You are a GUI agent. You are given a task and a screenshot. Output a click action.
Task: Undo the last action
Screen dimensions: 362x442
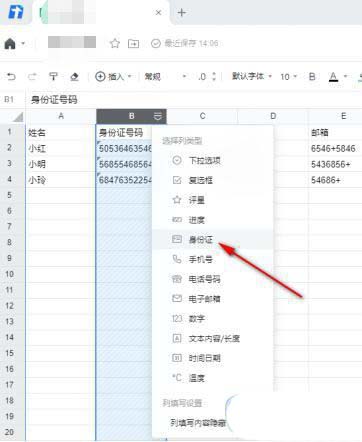pyautogui.click(x=11, y=77)
